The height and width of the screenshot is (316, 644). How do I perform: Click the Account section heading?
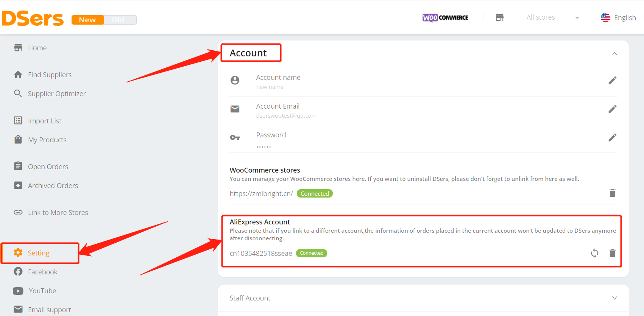point(248,53)
